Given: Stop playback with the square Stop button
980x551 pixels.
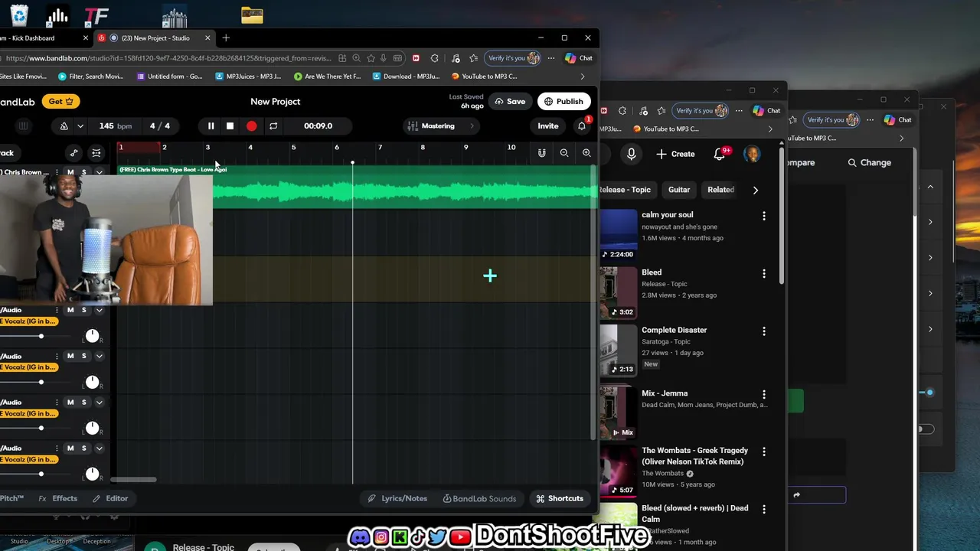Looking at the screenshot, I should coord(230,126).
